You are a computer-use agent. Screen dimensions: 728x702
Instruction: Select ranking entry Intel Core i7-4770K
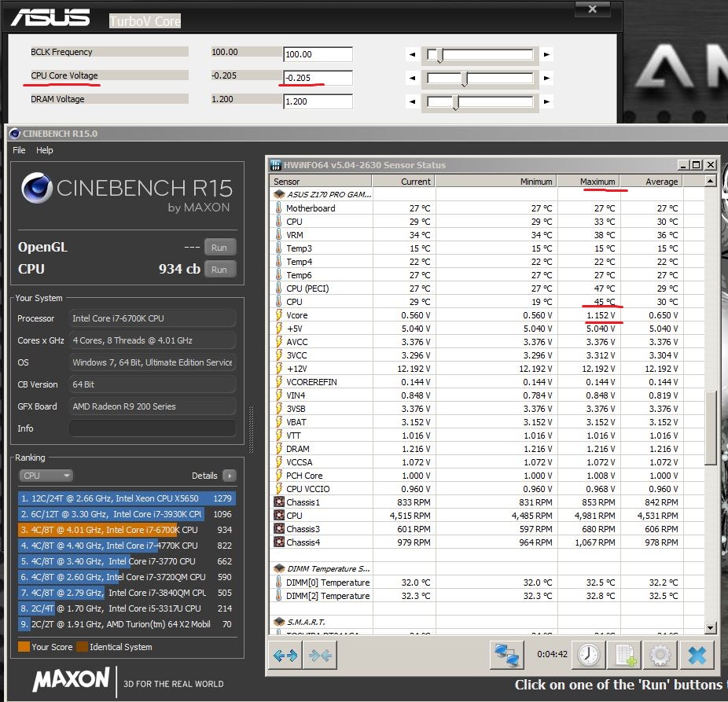[127, 546]
